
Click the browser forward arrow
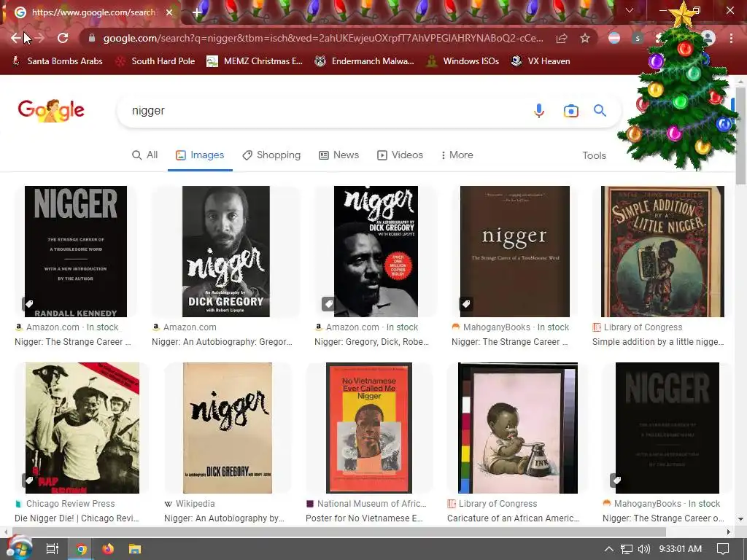(39, 38)
